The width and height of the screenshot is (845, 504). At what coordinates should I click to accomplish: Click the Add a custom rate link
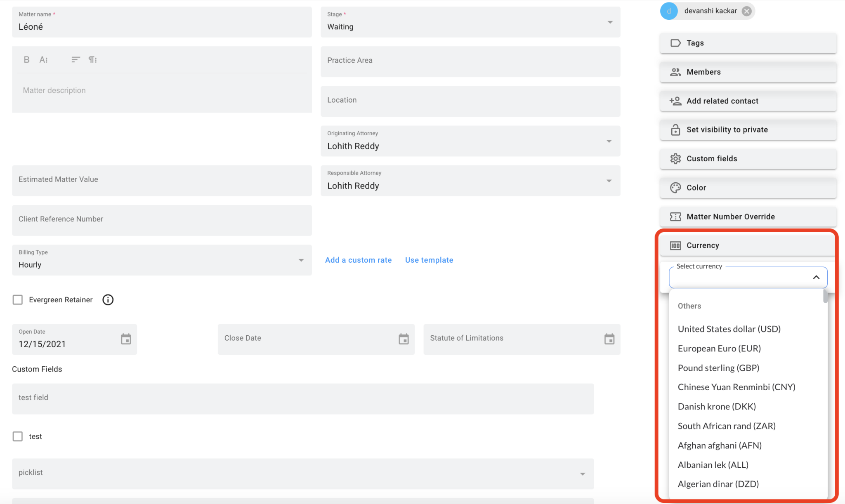pos(358,260)
